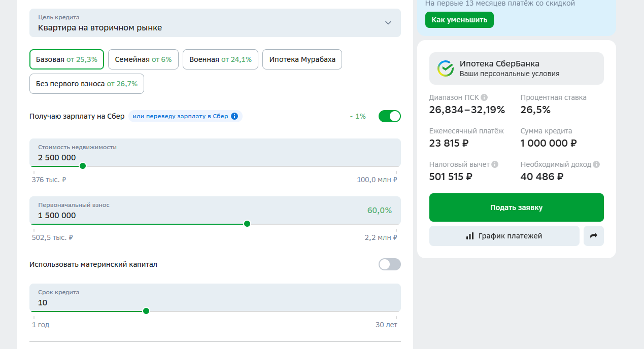Click the '376 тыс. ₽' minimum label
Image resolution: width=644 pixels, height=349 pixels.
(49, 180)
